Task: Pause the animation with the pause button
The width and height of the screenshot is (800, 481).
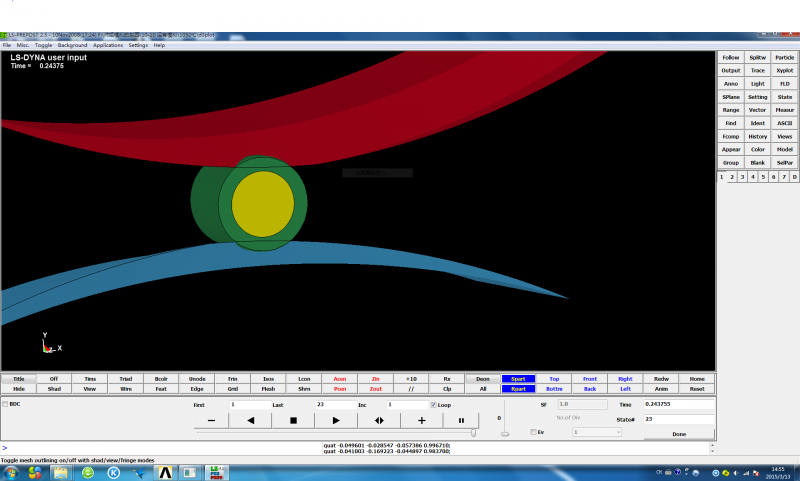Action: [x=461, y=421]
